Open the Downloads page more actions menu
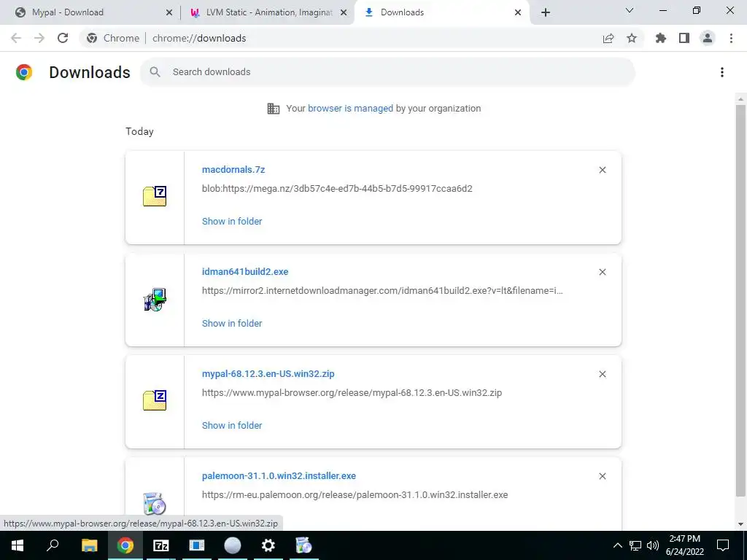Image resolution: width=747 pixels, height=560 pixels. tap(722, 72)
